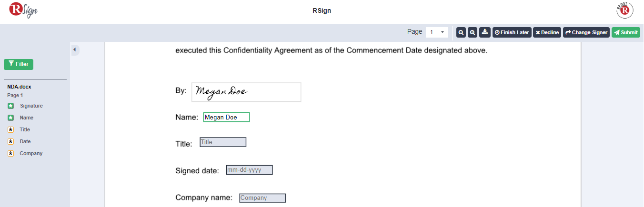The height and width of the screenshot is (207, 644).
Task: Click the Finish Later button
Action: tap(512, 32)
